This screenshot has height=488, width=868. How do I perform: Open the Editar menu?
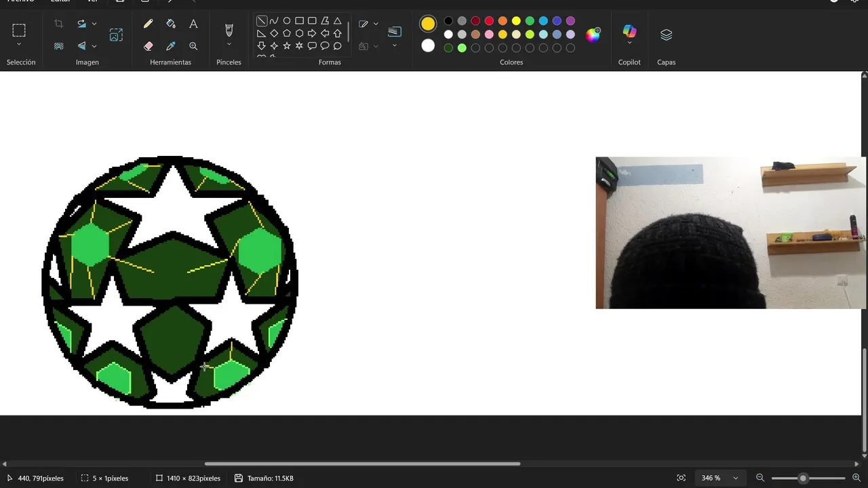pyautogui.click(x=60, y=1)
